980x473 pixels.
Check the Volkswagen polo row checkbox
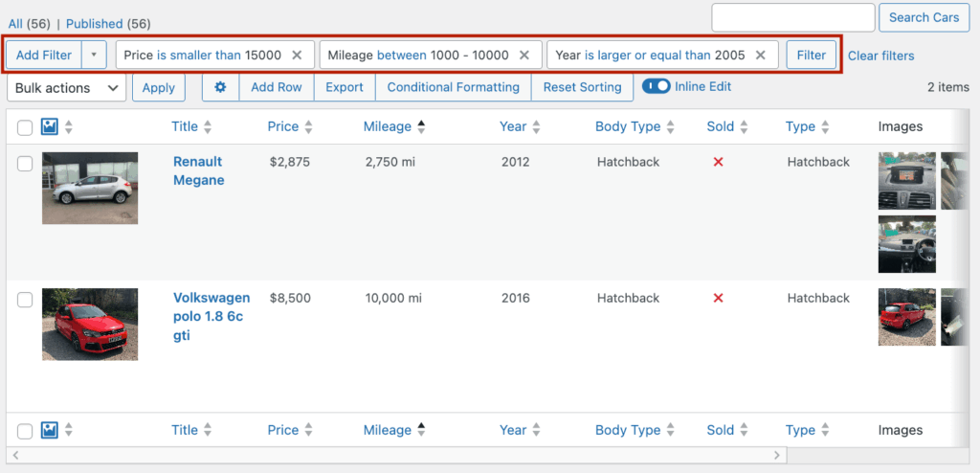click(x=25, y=300)
